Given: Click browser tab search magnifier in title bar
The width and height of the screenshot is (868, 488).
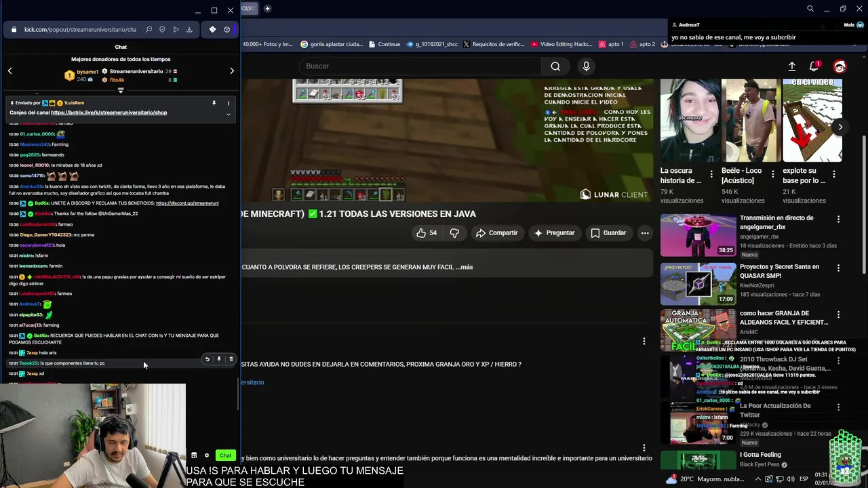Looking at the screenshot, I should (810, 9).
